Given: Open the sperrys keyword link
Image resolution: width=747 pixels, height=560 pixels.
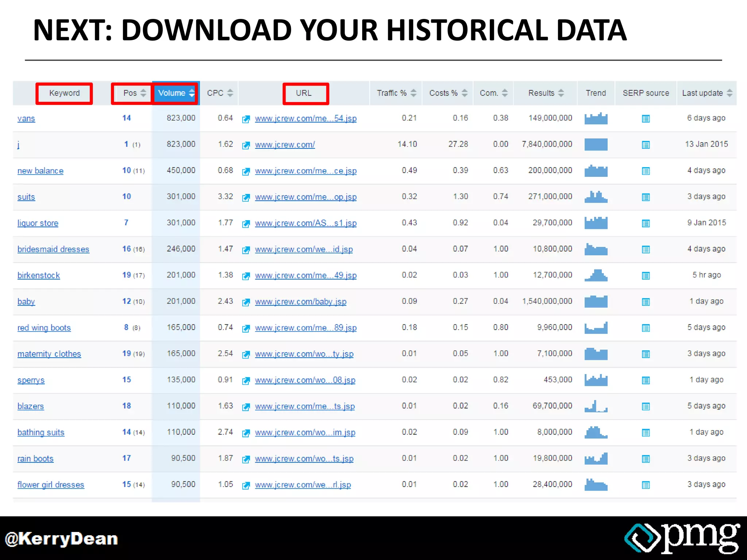Looking at the screenshot, I should [x=31, y=380].
